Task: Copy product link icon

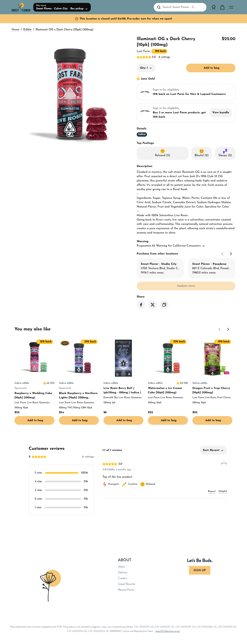Action: pos(164,305)
